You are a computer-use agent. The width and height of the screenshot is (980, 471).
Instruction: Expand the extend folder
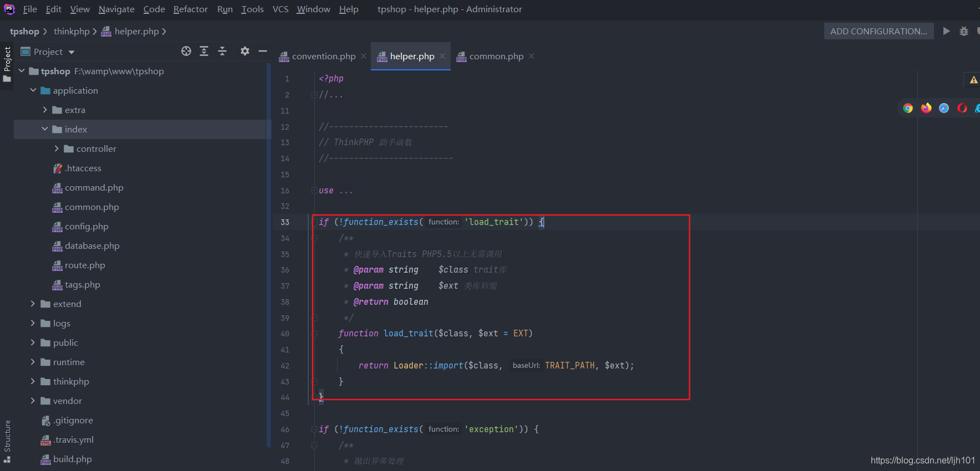pos(33,304)
